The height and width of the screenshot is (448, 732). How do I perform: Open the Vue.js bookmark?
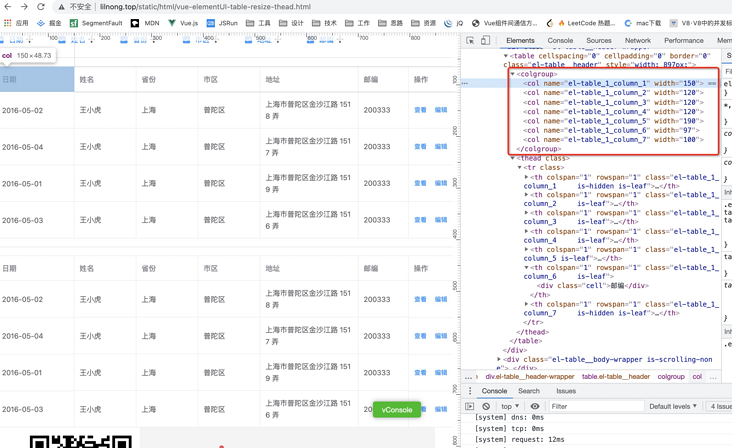point(184,23)
